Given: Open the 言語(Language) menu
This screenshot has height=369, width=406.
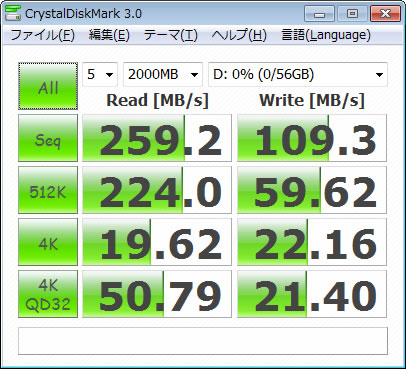Looking at the screenshot, I should pos(326,35).
